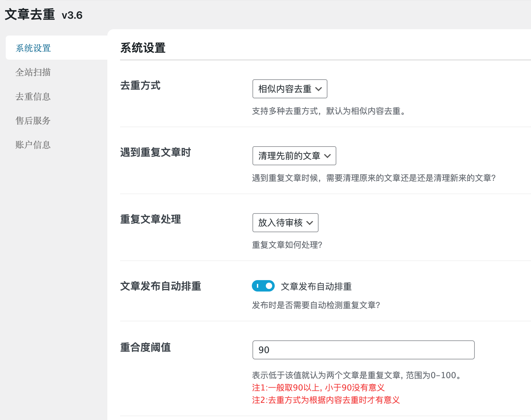Open the 相似内容去重 dropdown
Image resolution: width=531 pixels, height=420 pixels.
(290, 89)
